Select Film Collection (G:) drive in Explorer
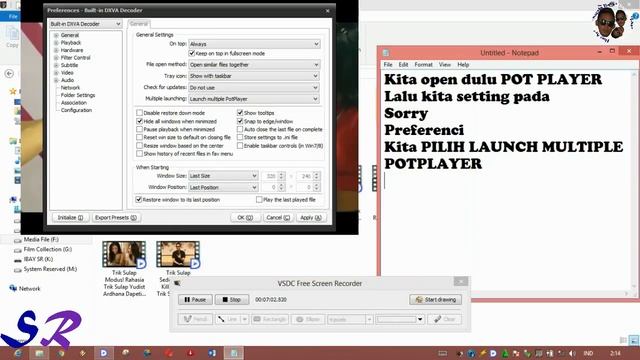This screenshot has height=360, width=640. coord(47,249)
